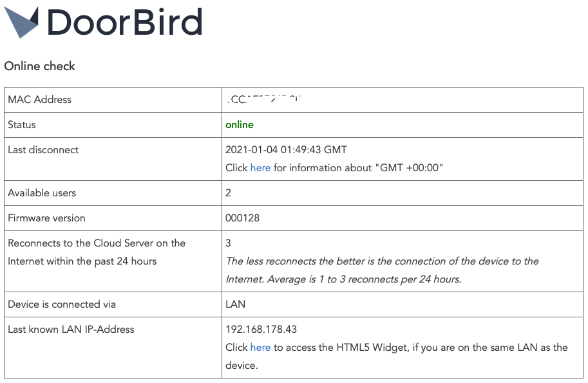
Task: Click the obscured MAC address value
Action: [264, 99]
